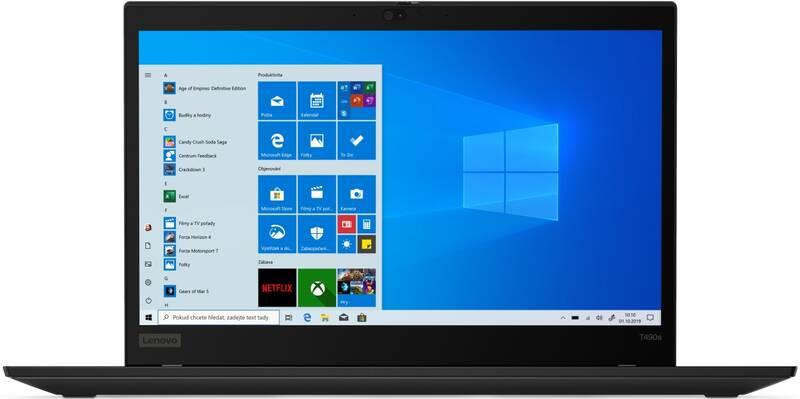Launch the Microsoft Edge tile

[x=277, y=141]
